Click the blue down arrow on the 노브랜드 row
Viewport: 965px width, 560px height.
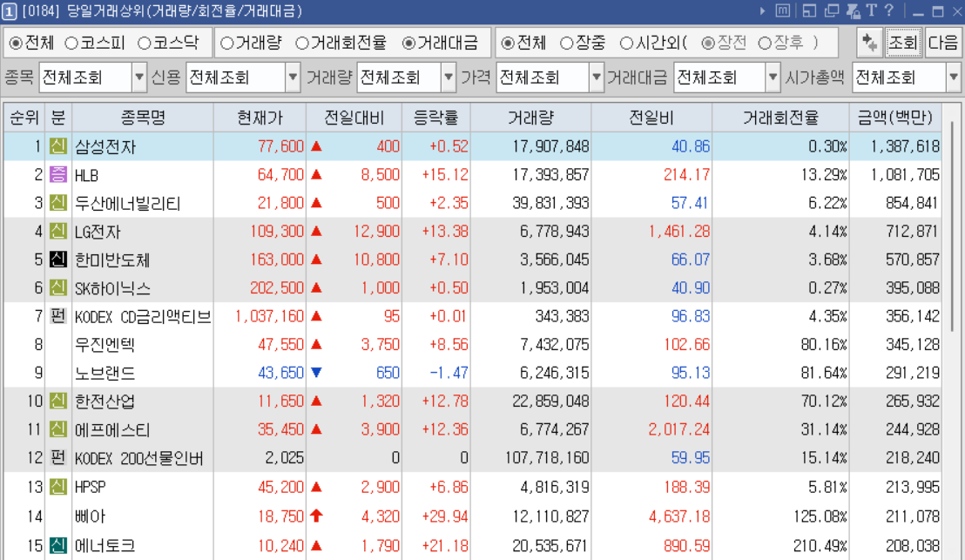pyautogui.click(x=316, y=372)
